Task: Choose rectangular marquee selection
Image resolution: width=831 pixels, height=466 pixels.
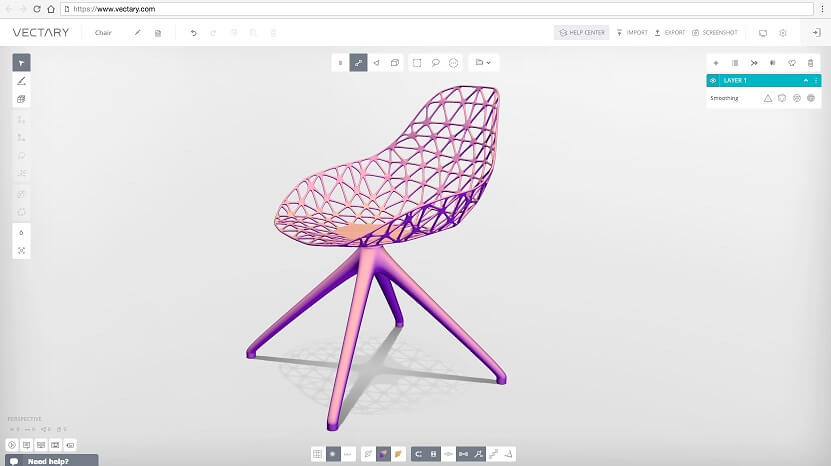Action: tap(417, 63)
